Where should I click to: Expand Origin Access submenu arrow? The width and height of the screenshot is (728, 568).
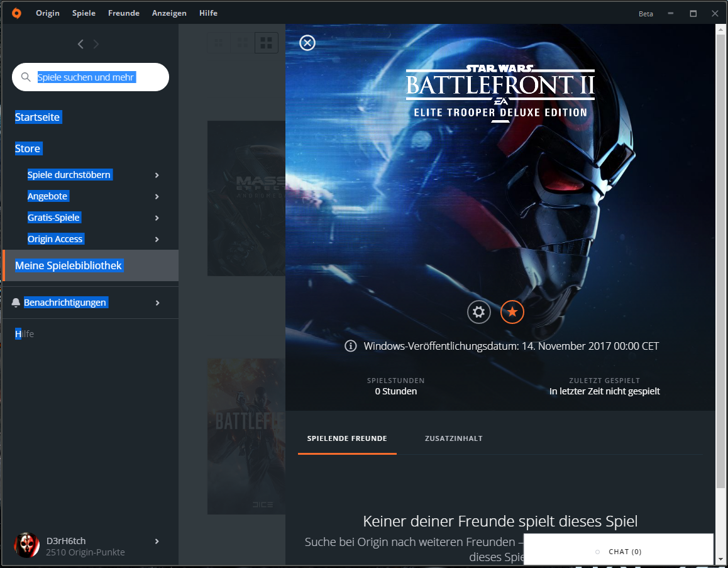pyautogui.click(x=157, y=239)
